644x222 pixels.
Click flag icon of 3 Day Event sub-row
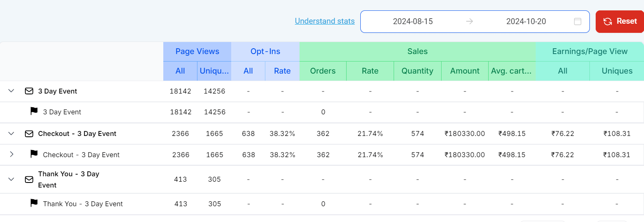tap(34, 111)
